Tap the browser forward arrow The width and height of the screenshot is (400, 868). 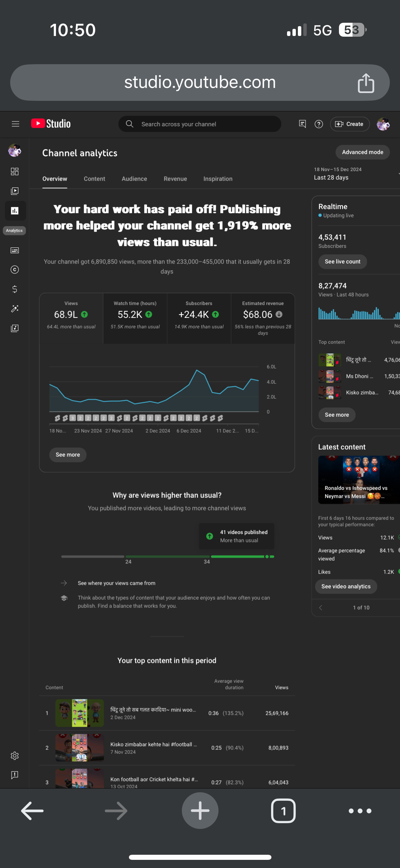[x=116, y=811]
